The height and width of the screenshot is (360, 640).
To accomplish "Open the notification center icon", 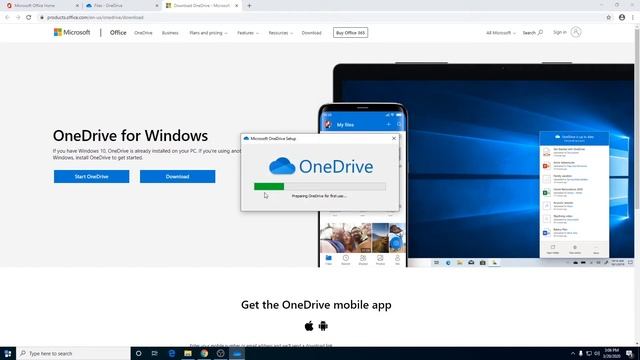I will (x=629, y=353).
